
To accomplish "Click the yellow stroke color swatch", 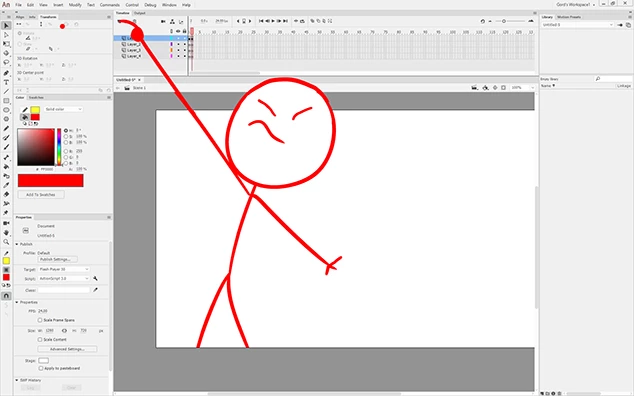I will click(35, 110).
